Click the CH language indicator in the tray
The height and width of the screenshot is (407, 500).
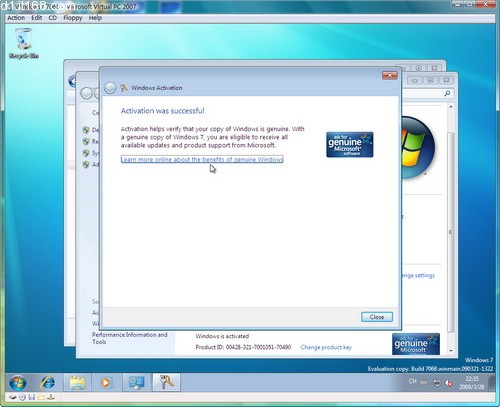click(x=413, y=381)
